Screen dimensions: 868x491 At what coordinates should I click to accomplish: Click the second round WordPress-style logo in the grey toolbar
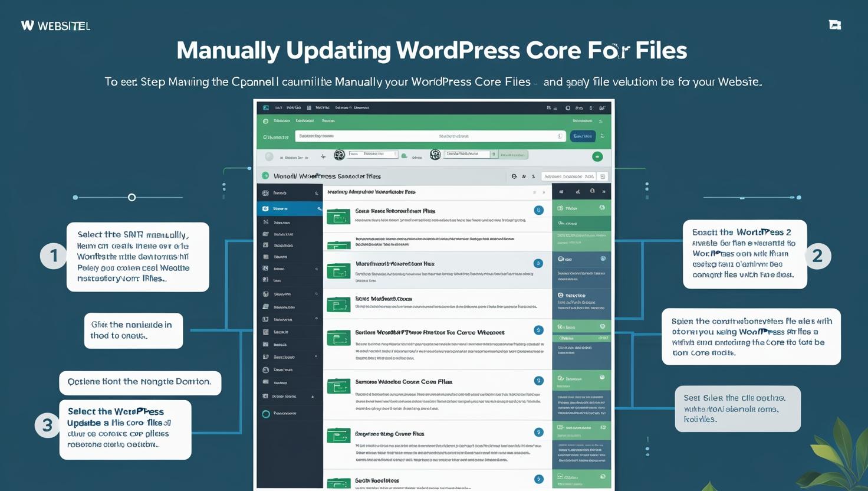click(435, 155)
